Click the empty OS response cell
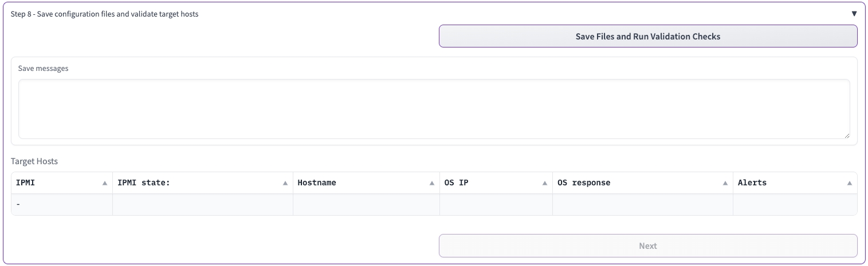This screenshot has width=868, height=266. coord(642,205)
